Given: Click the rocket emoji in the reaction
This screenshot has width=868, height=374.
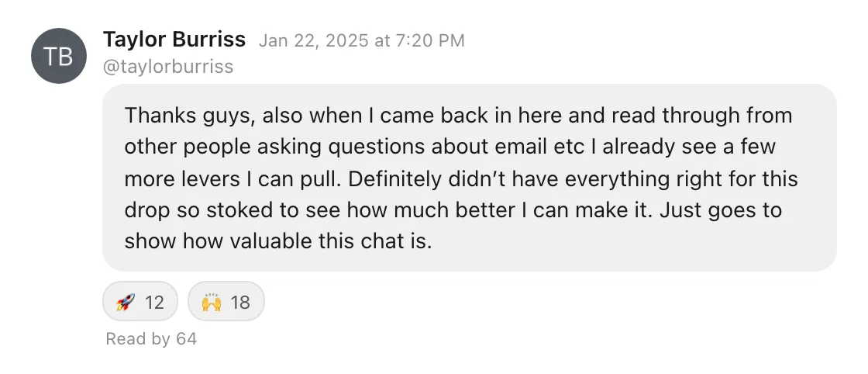Looking at the screenshot, I should pos(126,302).
